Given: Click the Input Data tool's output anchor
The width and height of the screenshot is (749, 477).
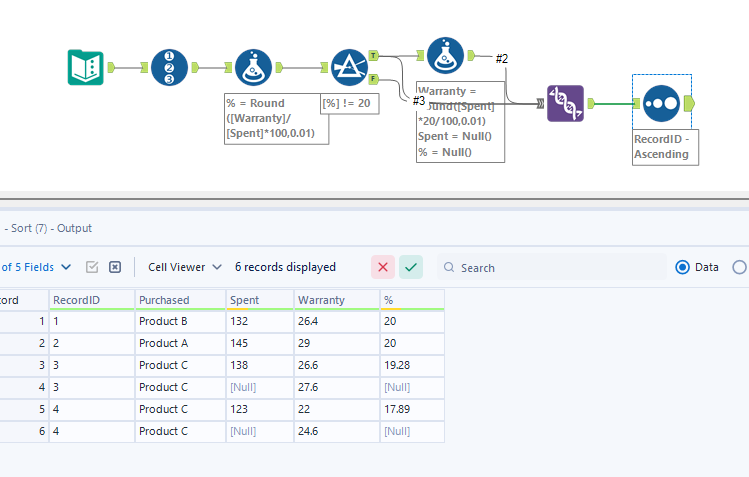Looking at the screenshot, I should pos(111,67).
